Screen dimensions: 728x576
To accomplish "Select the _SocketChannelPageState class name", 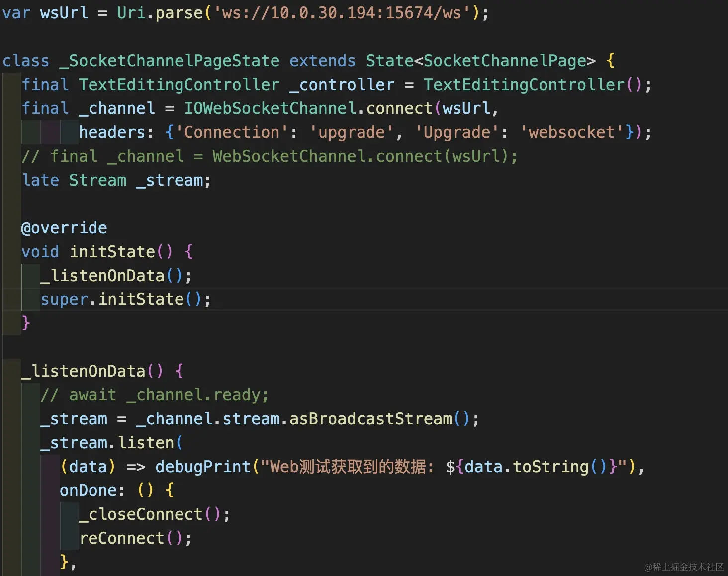I will [169, 61].
